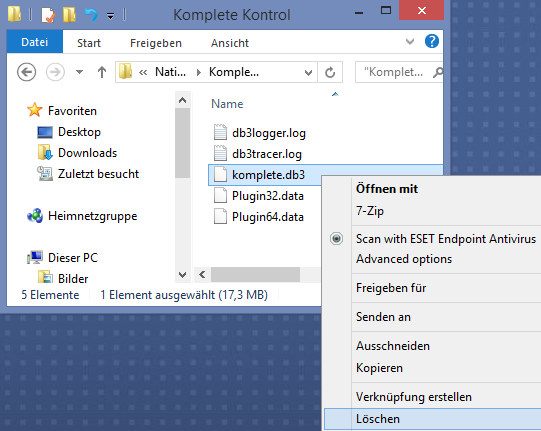
Task: Click the db3tracer.log file icon
Action: pyautogui.click(x=220, y=153)
